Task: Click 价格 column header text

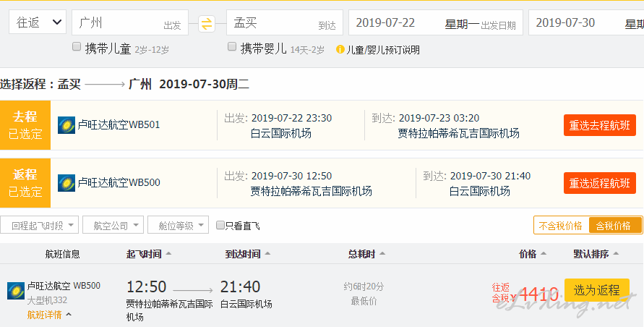Action: tap(528, 254)
